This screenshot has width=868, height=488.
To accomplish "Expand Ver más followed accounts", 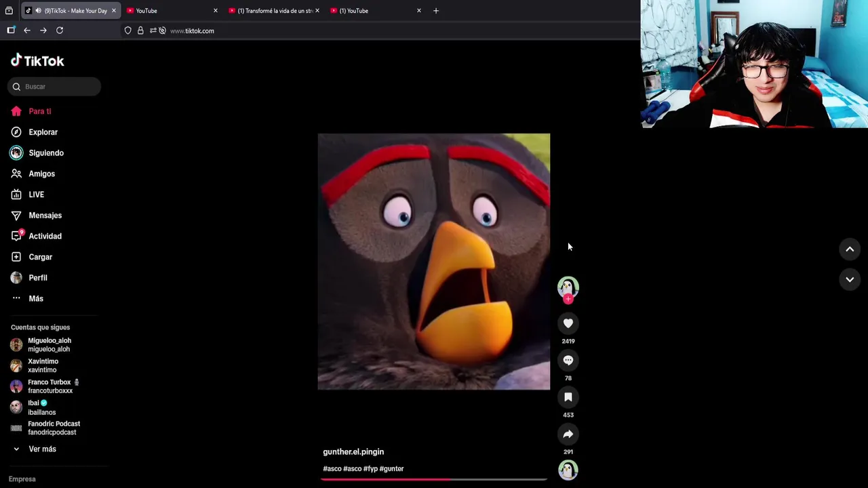I will pyautogui.click(x=34, y=449).
